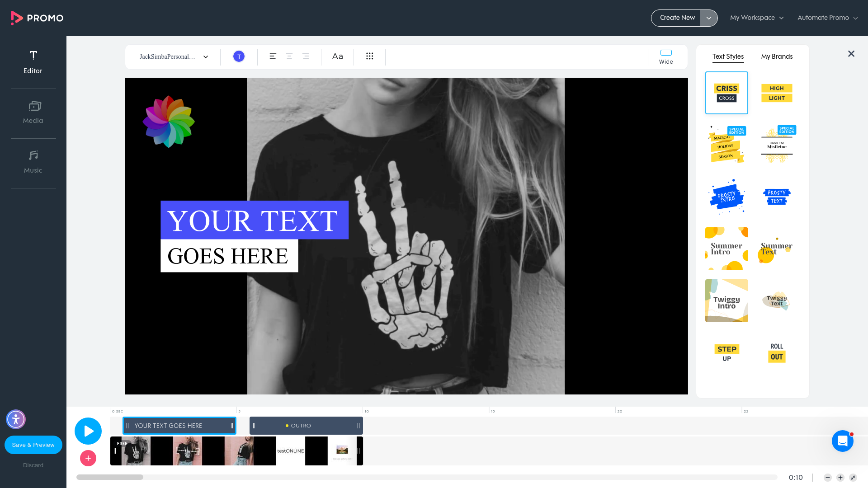Open the letter spacing grid icon
This screenshot has width=868, height=488.
[x=370, y=56]
